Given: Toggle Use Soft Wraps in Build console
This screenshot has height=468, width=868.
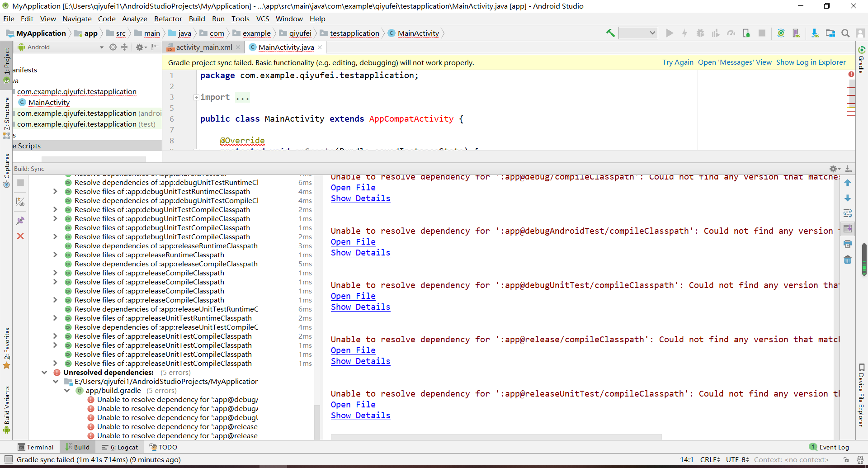Looking at the screenshot, I should [x=848, y=213].
